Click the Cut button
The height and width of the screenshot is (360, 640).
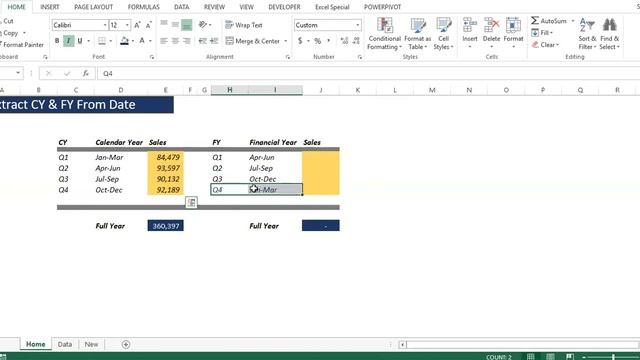(x=8, y=21)
